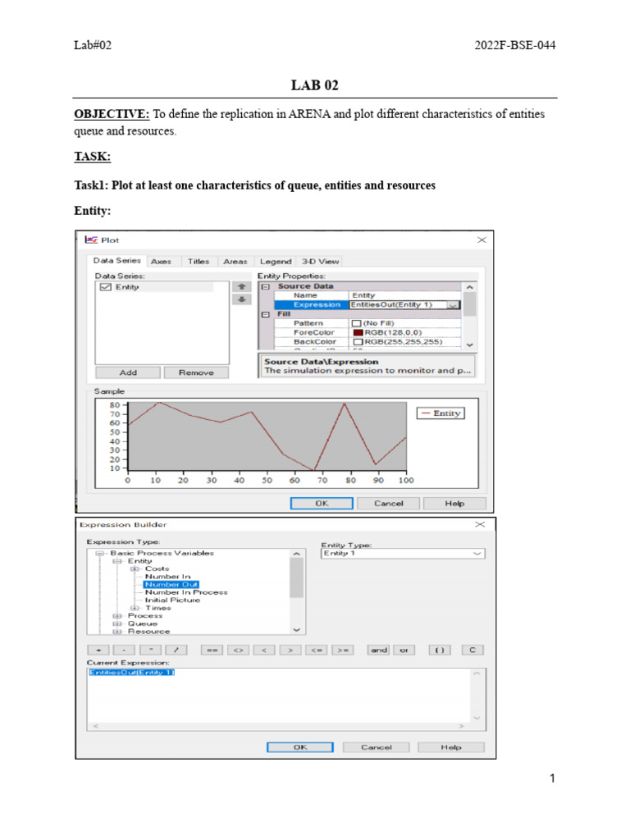630x840 pixels.
Task: Click the Pattern No Fill swatch
Action: (x=356, y=323)
